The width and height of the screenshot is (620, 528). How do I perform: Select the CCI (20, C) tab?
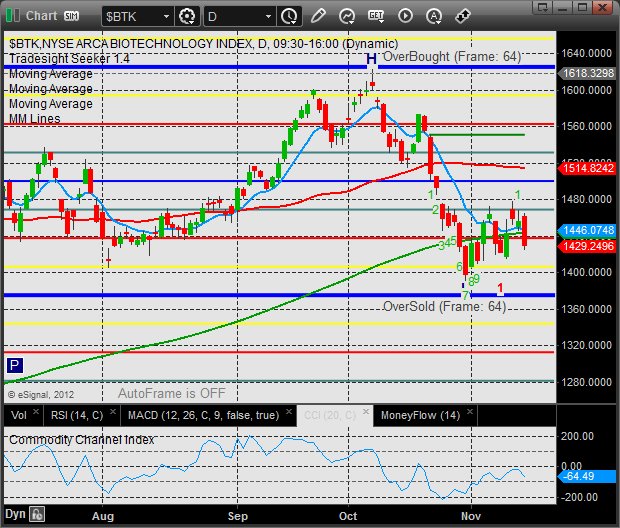(330, 415)
